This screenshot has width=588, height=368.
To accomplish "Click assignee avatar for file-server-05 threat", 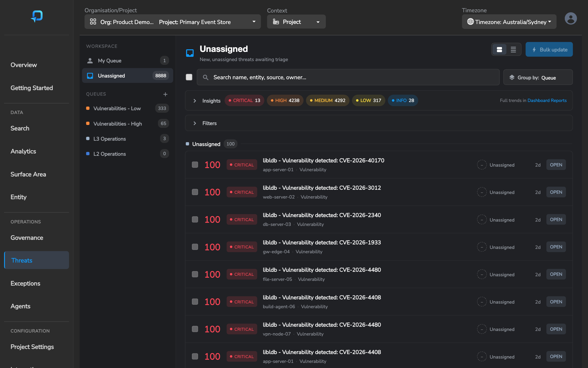I will 482,274.
